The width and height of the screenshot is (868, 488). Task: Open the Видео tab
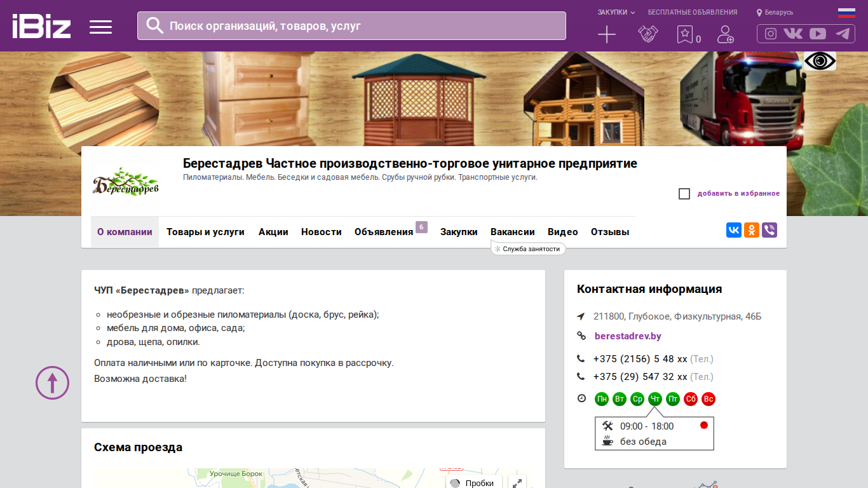(x=563, y=232)
